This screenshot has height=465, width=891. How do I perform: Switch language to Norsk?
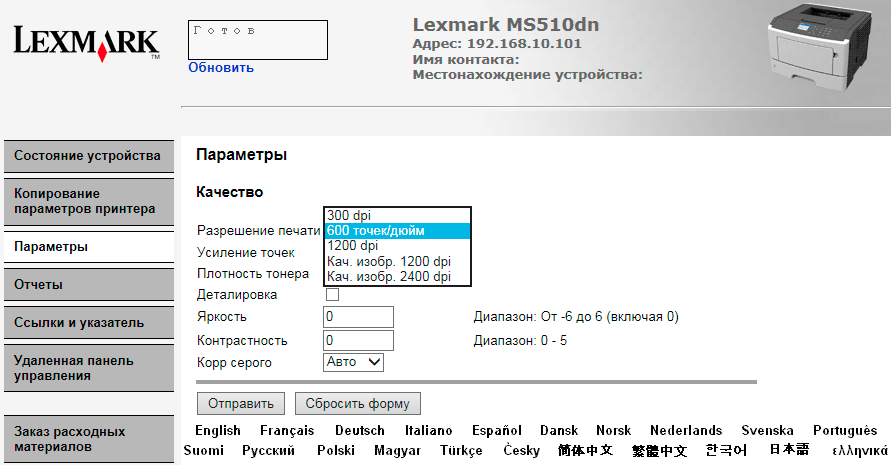(614, 431)
